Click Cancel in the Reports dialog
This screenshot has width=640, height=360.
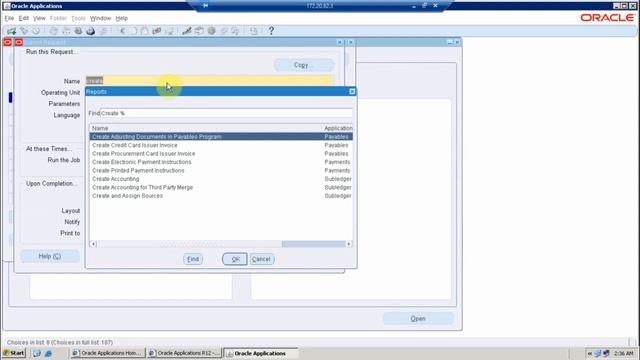[261, 259]
